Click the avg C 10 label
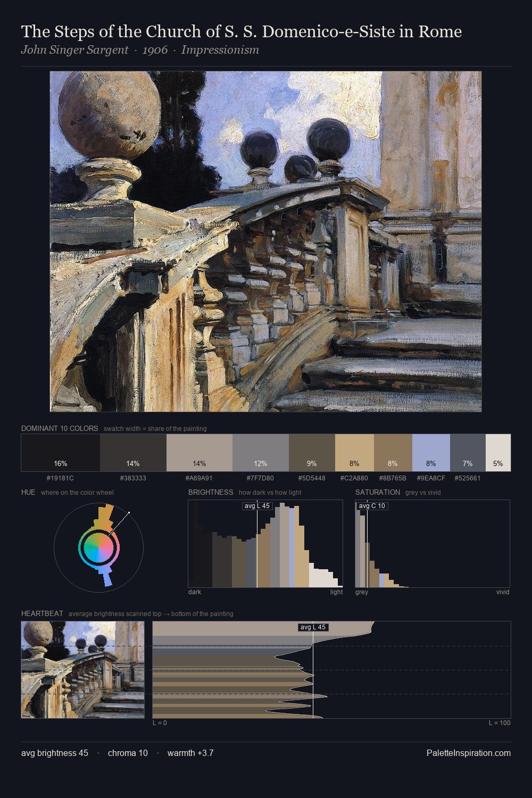532x798 pixels. 372,506
